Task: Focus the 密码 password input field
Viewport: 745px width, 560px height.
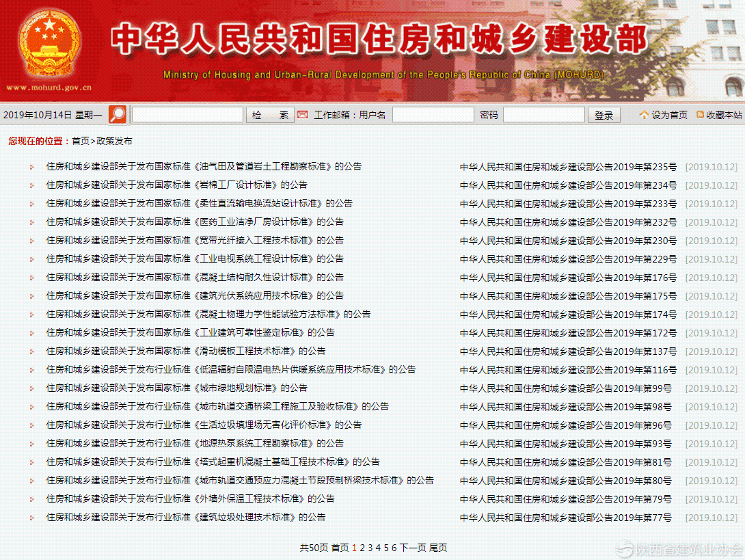Action: [x=543, y=115]
